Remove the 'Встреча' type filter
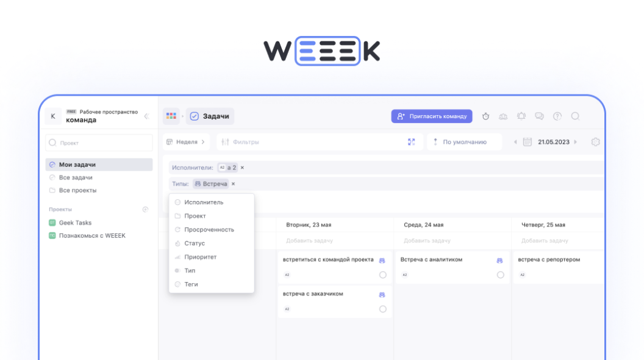The image size is (644, 360). pos(233,184)
